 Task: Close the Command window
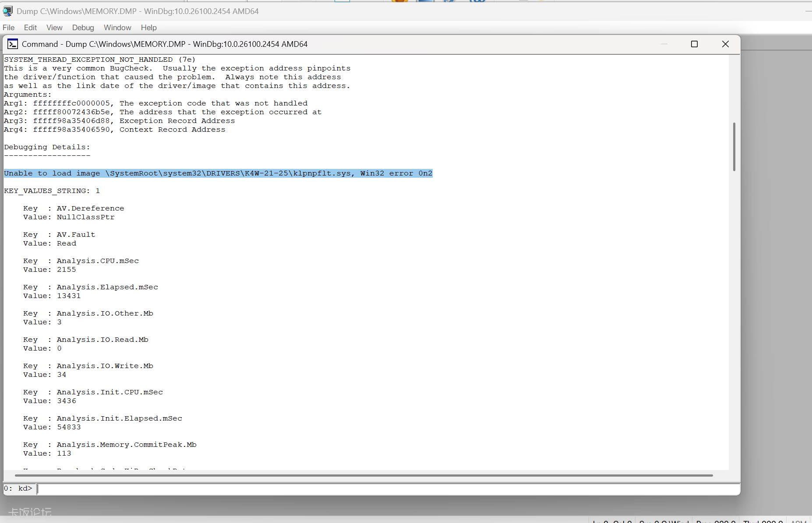(725, 44)
